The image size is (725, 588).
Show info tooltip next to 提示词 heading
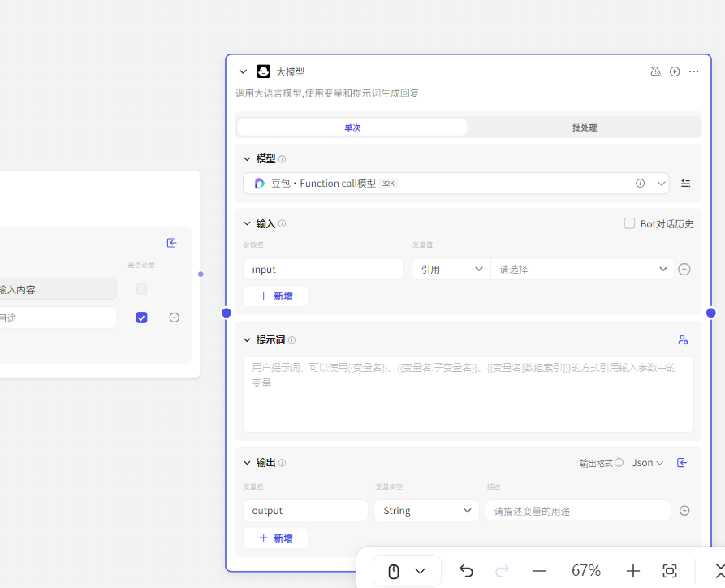pyautogui.click(x=291, y=340)
